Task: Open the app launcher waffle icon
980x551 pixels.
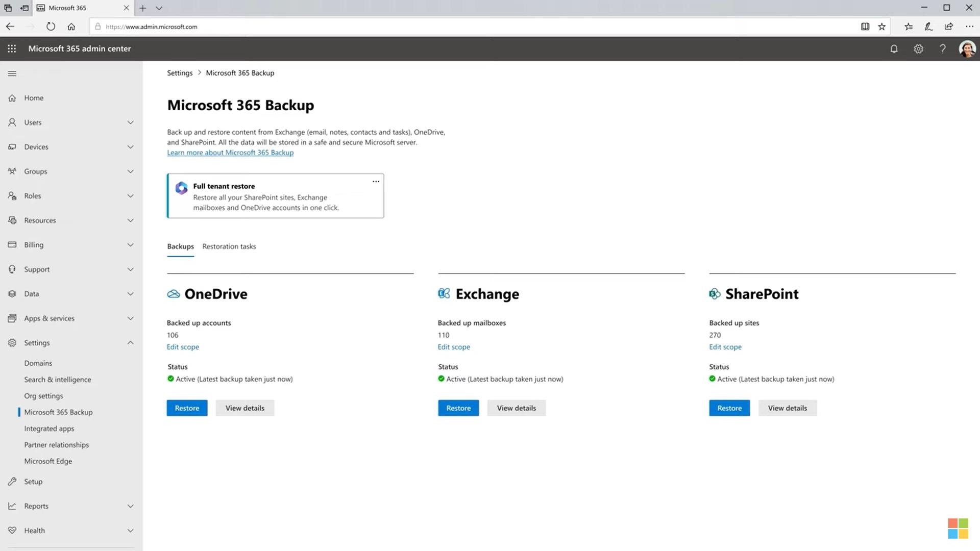Action: point(12,48)
